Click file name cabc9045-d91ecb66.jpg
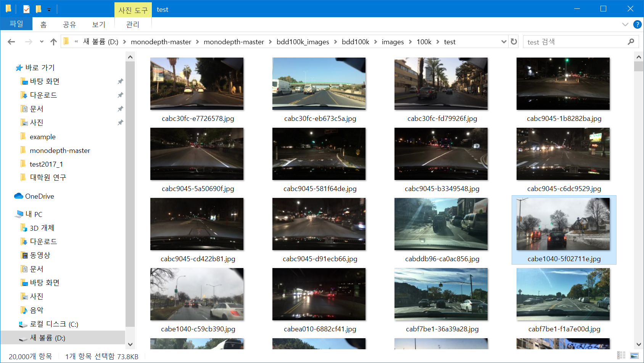Viewport: 644px width, 363px height. pyautogui.click(x=320, y=259)
